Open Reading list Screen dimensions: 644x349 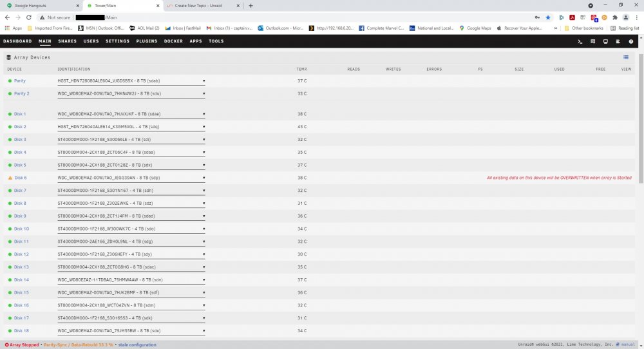point(625,28)
